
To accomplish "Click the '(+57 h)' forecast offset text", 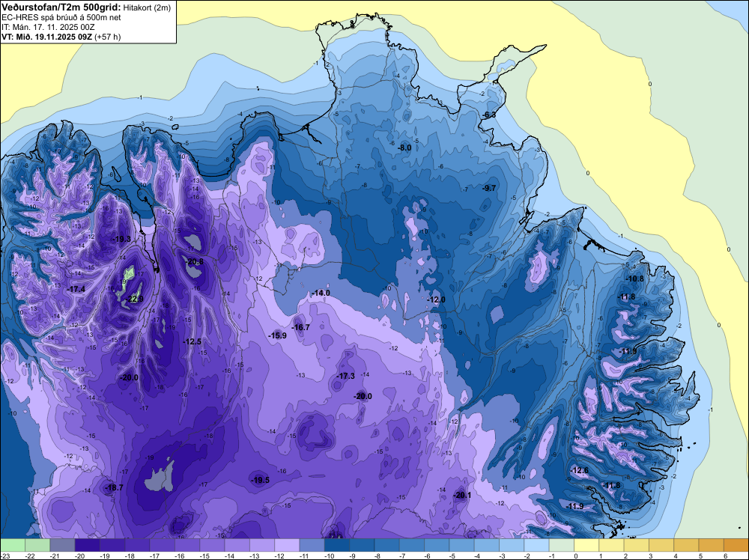I will point(107,37).
